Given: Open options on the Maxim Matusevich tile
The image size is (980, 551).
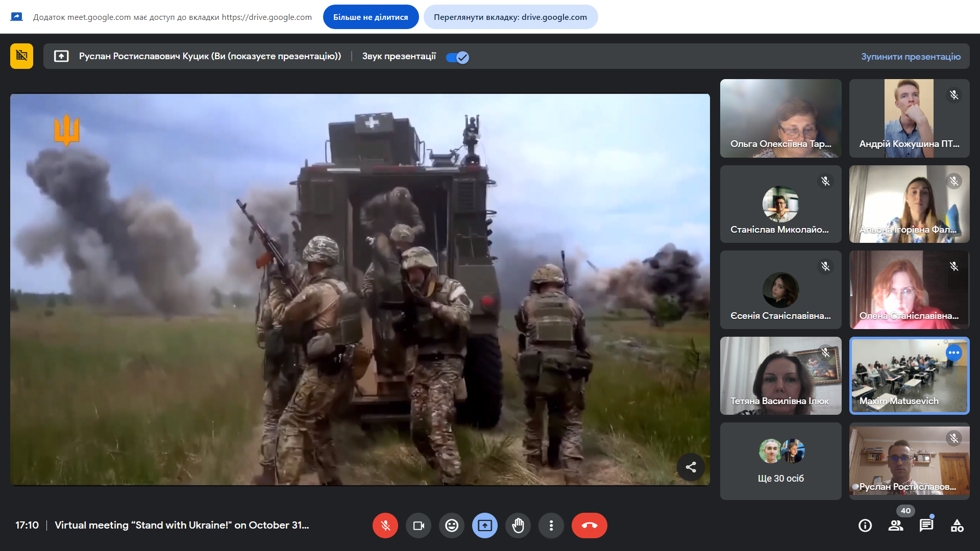Looking at the screenshot, I should tap(953, 353).
